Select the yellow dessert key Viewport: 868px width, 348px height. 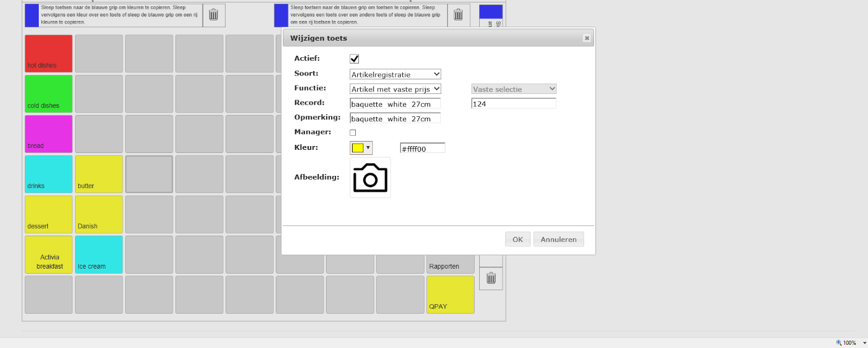pos(48,214)
